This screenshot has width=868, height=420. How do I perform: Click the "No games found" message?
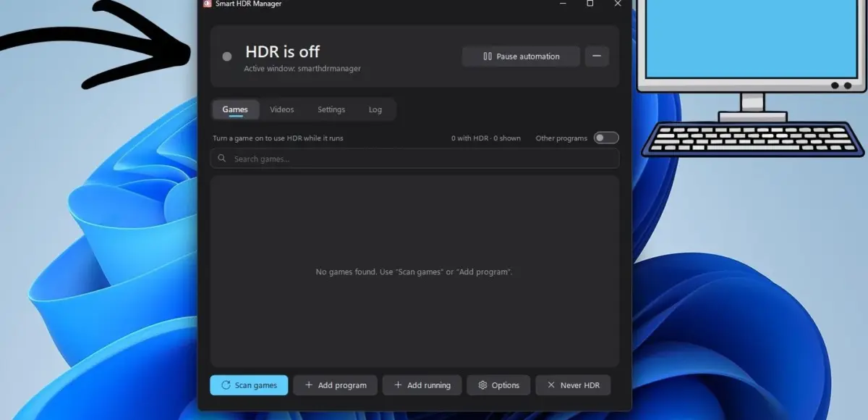[414, 272]
